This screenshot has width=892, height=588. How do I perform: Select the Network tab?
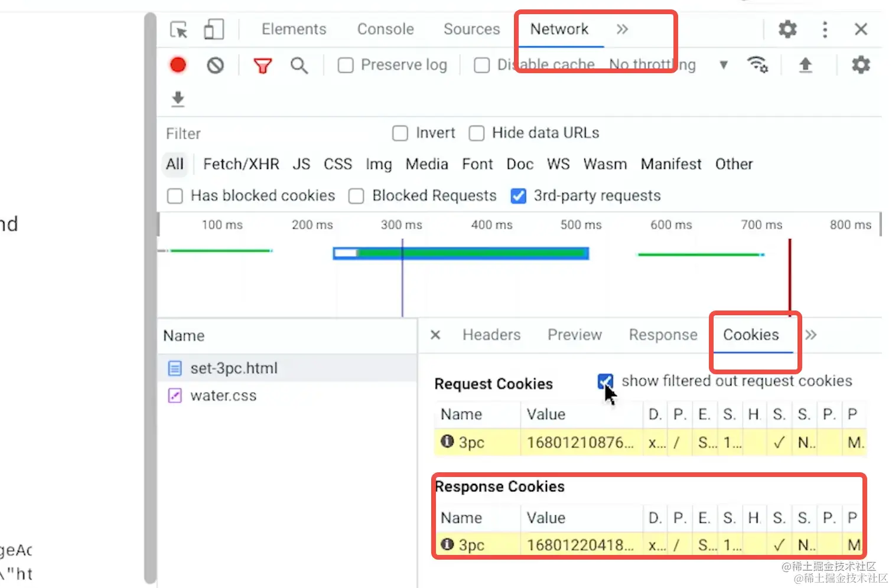click(x=559, y=29)
